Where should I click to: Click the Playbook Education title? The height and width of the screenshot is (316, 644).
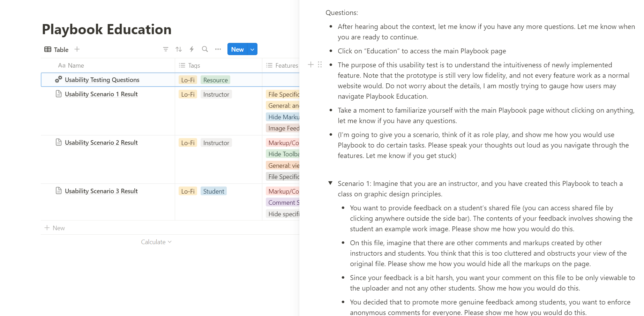(x=107, y=29)
